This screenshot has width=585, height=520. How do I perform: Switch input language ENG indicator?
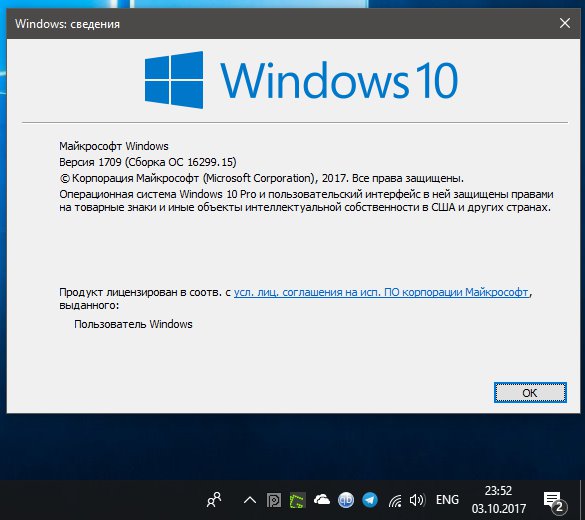[447, 500]
